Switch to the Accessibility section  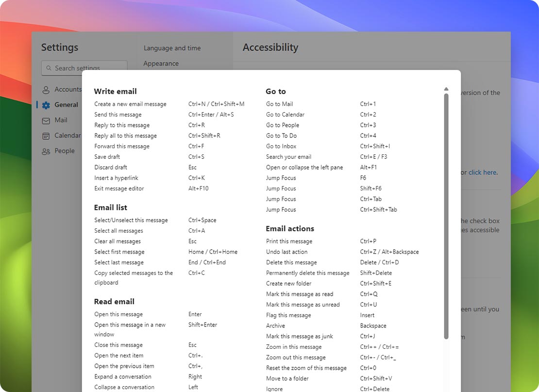pos(270,47)
